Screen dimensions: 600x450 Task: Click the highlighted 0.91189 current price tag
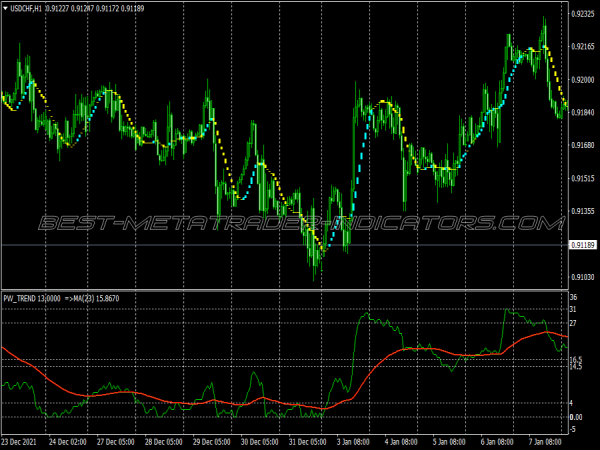click(583, 245)
